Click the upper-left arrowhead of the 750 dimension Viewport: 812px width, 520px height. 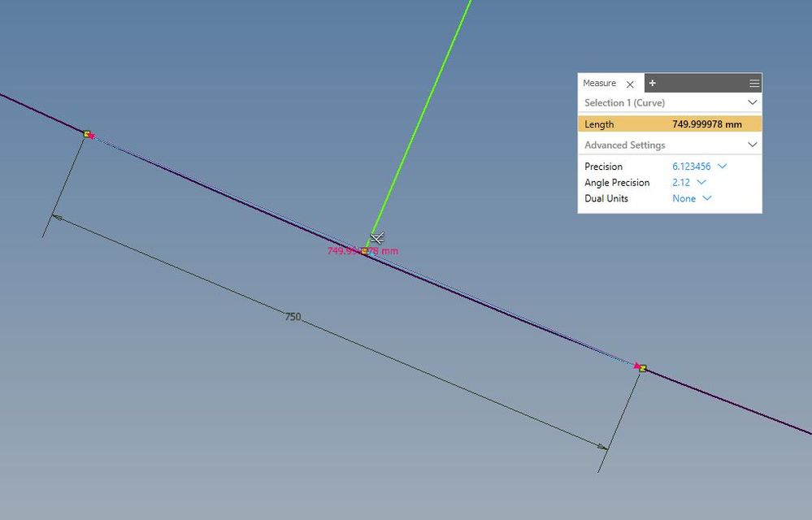pyautogui.click(x=57, y=218)
